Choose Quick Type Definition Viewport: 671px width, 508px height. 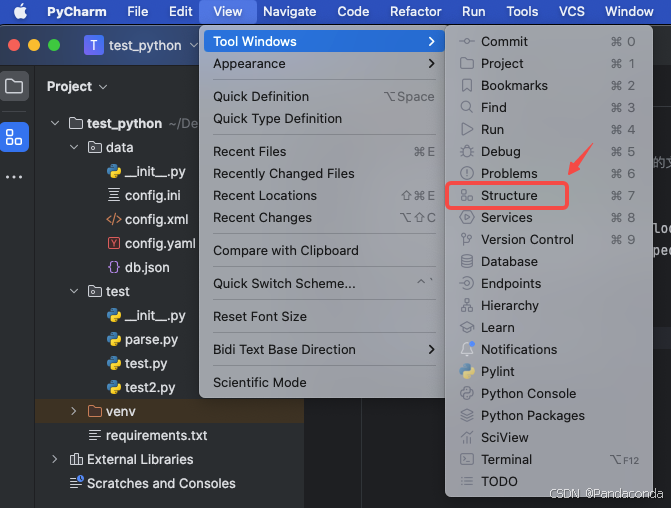click(324, 119)
